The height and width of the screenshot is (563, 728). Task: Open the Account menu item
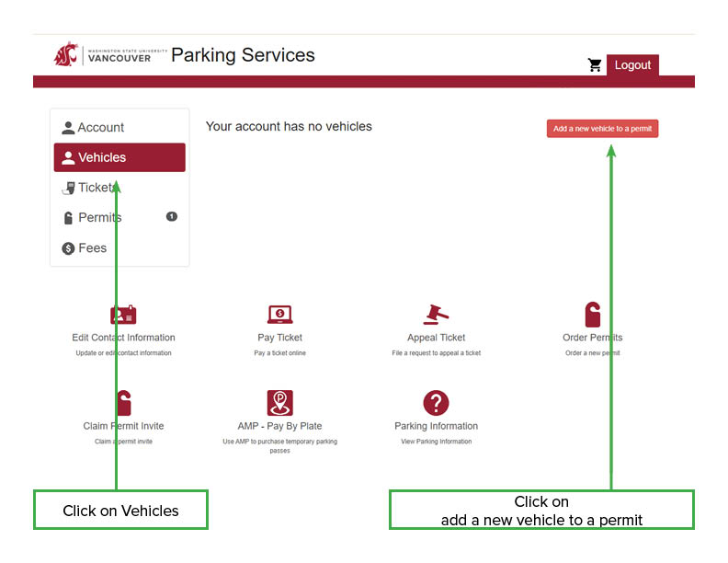click(x=119, y=128)
